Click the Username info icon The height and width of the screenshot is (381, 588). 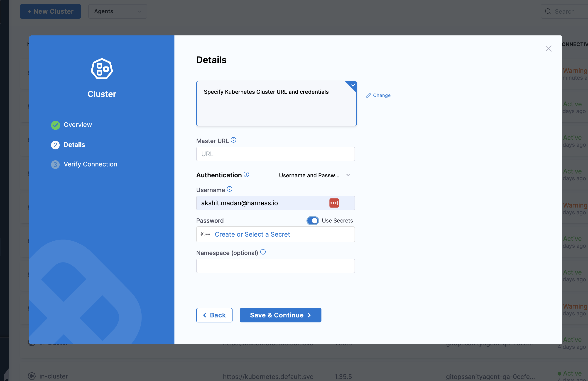pos(230,189)
